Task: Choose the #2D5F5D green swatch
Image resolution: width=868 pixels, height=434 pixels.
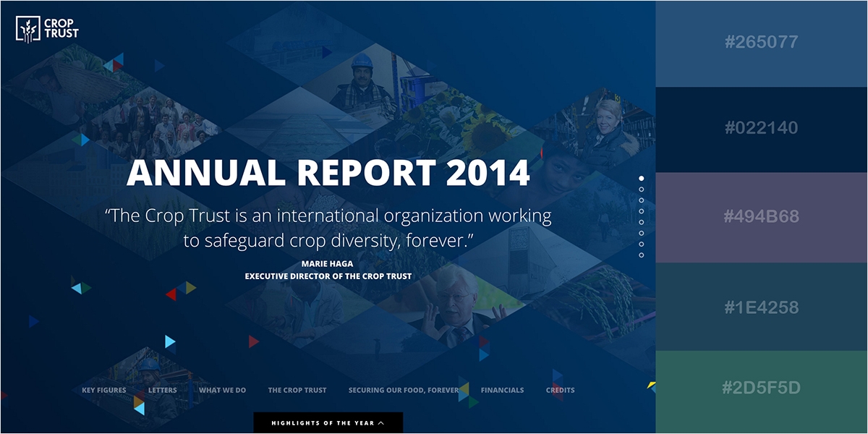Action: [x=761, y=388]
